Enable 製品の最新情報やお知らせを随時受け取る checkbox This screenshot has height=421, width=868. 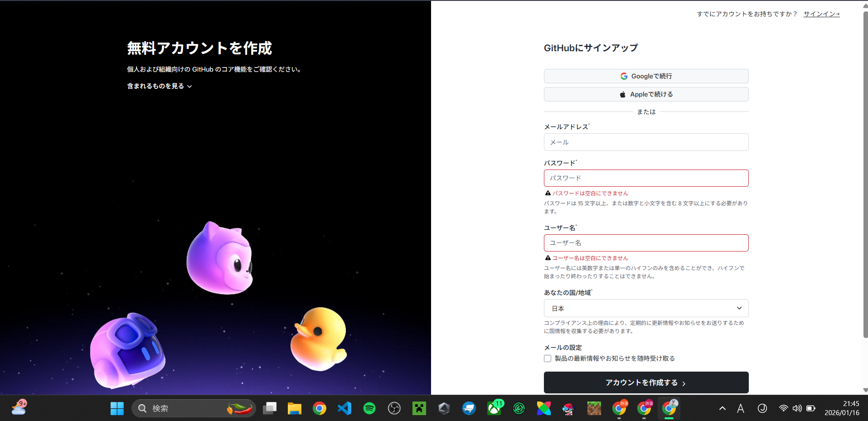547,358
